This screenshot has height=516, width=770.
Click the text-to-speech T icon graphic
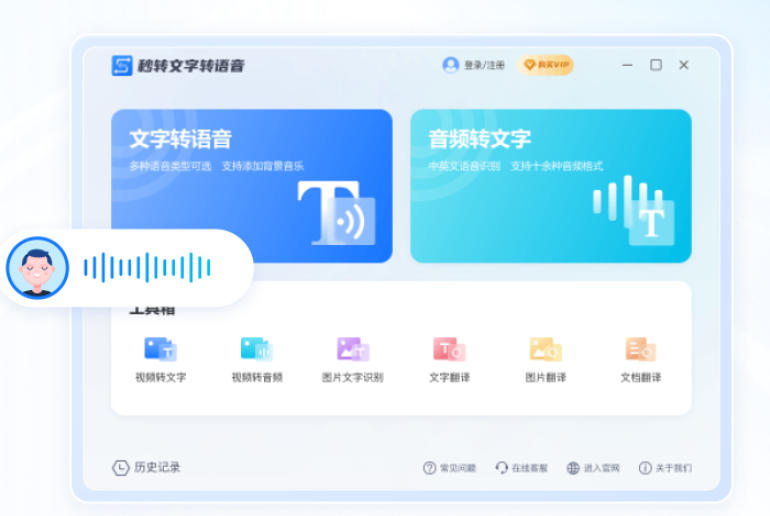337,213
